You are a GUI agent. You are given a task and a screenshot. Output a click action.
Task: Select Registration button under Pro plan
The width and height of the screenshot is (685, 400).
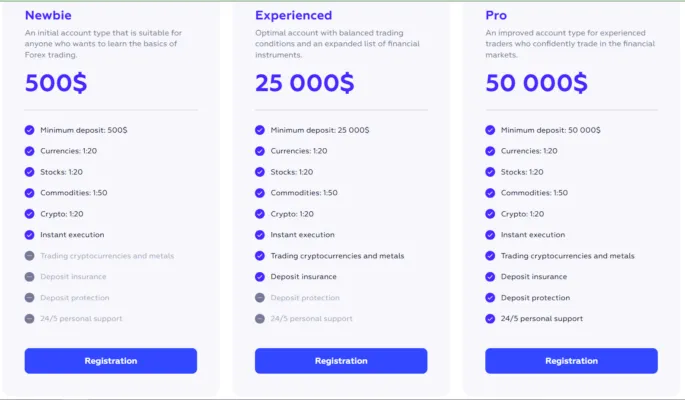[x=571, y=361]
